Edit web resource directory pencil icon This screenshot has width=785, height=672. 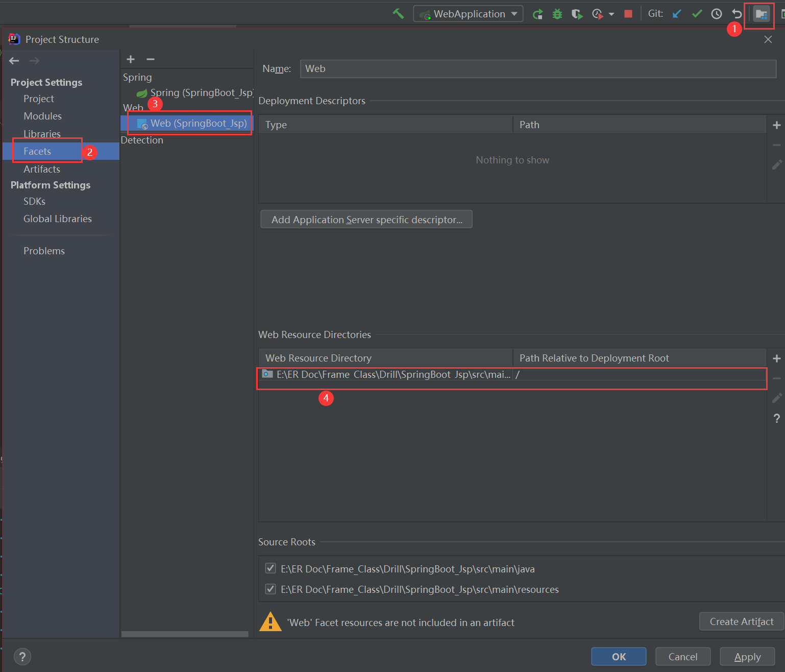[776, 398]
